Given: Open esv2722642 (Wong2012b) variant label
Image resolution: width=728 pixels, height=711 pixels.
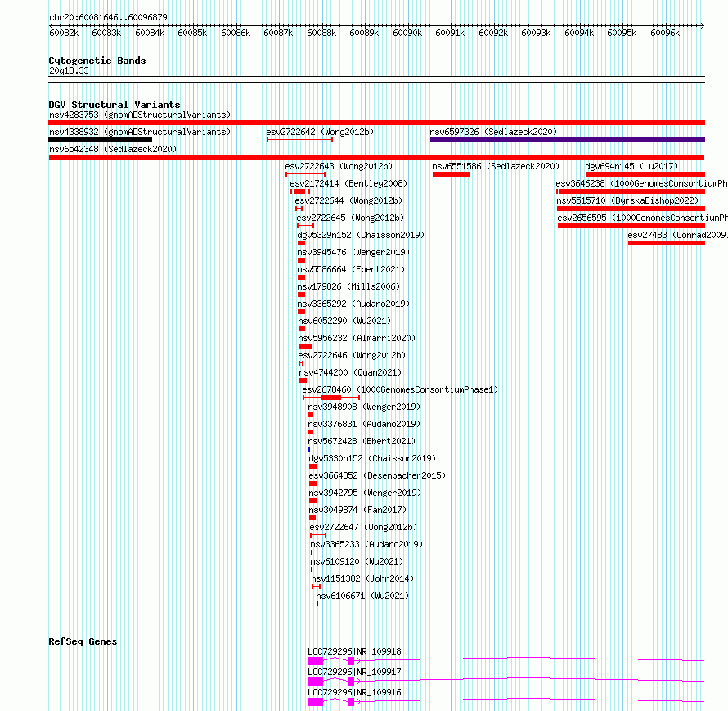Looking at the screenshot, I should coord(320,132).
